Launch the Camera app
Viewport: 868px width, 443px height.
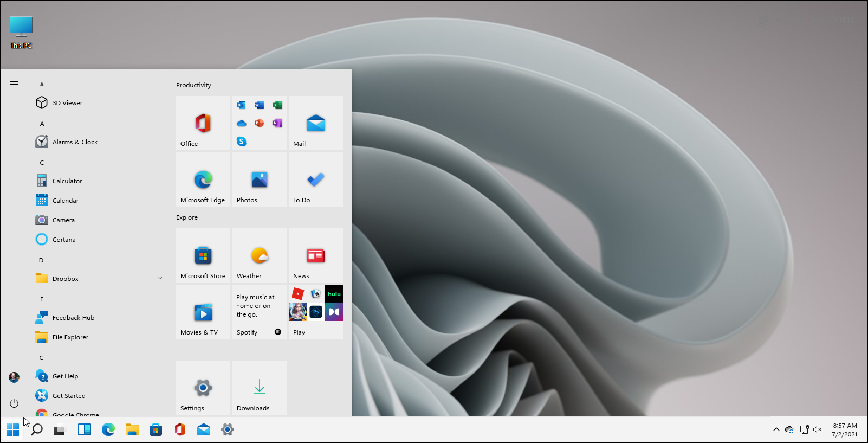tap(99, 220)
